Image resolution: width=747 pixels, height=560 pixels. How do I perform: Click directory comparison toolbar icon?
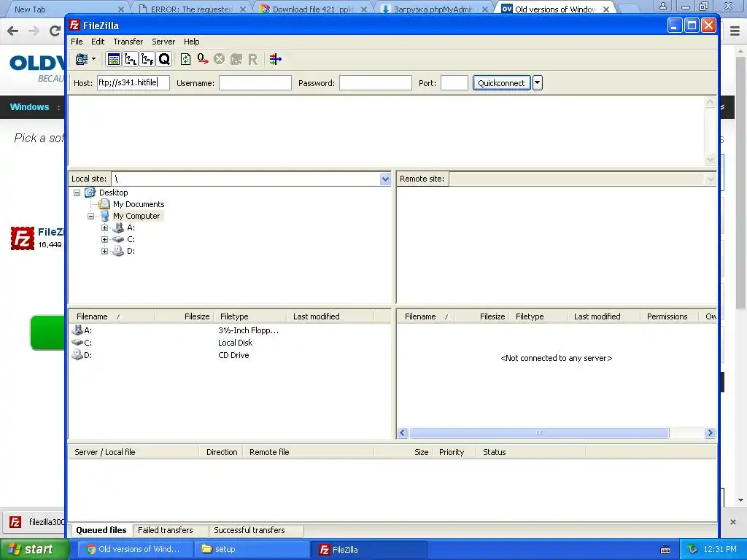(275, 60)
